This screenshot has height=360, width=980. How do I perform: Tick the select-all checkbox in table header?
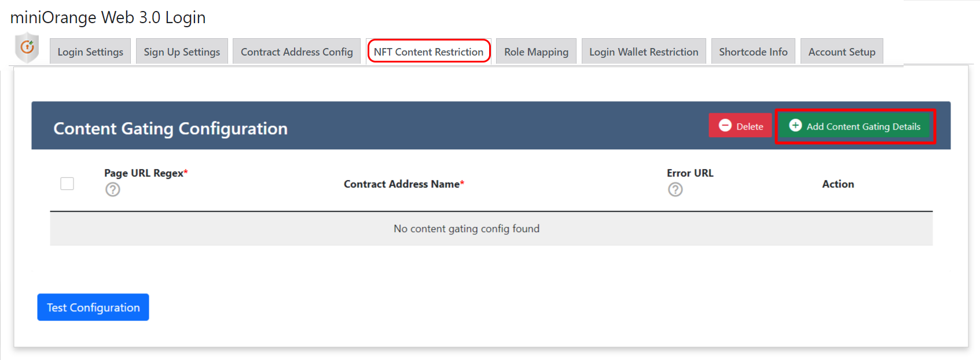pyautogui.click(x=67, y=183)
